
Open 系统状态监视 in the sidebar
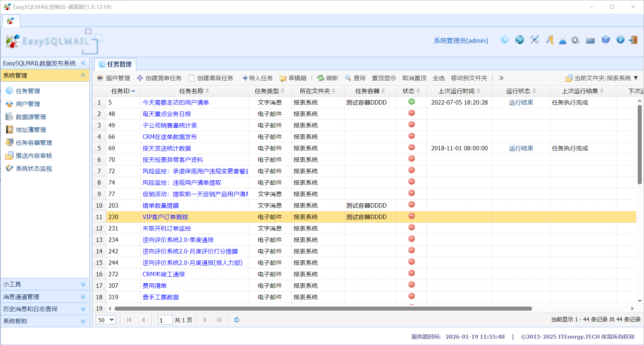34,168
